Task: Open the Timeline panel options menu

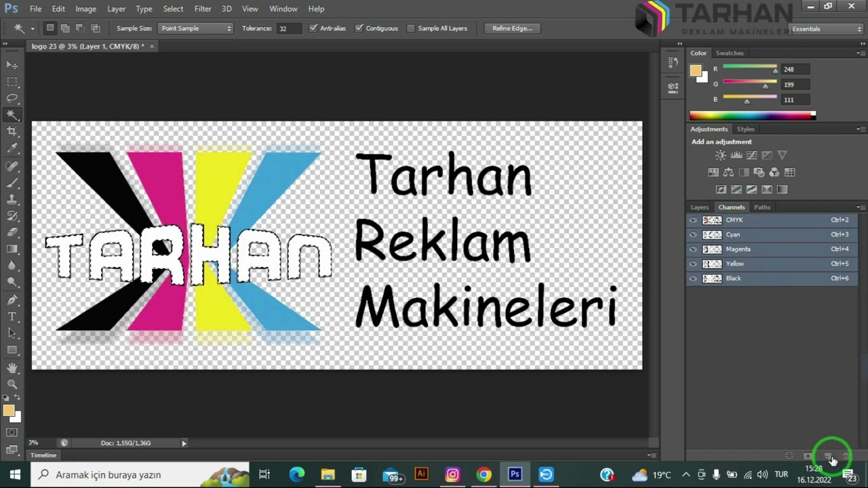Action: click(652, 455)
